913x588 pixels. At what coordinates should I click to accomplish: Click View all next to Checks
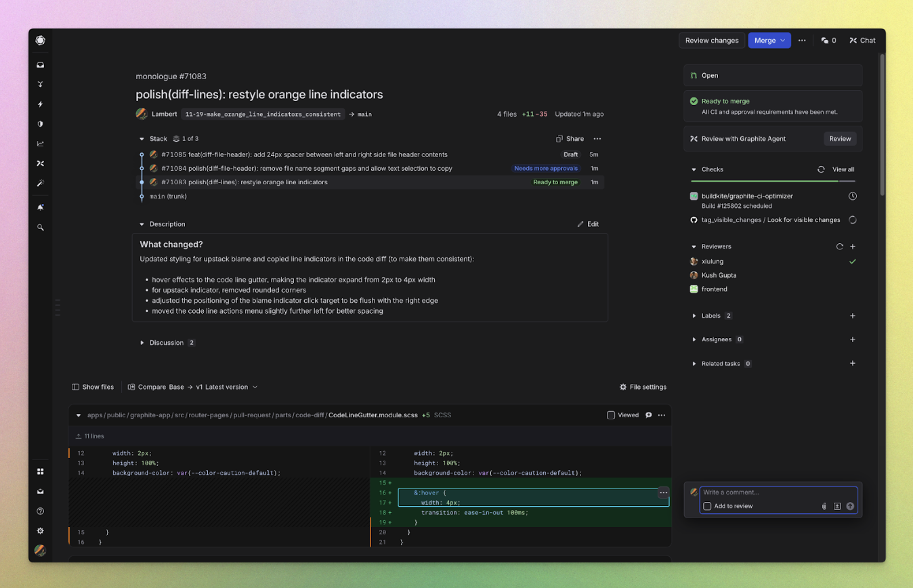pos(842,169)
